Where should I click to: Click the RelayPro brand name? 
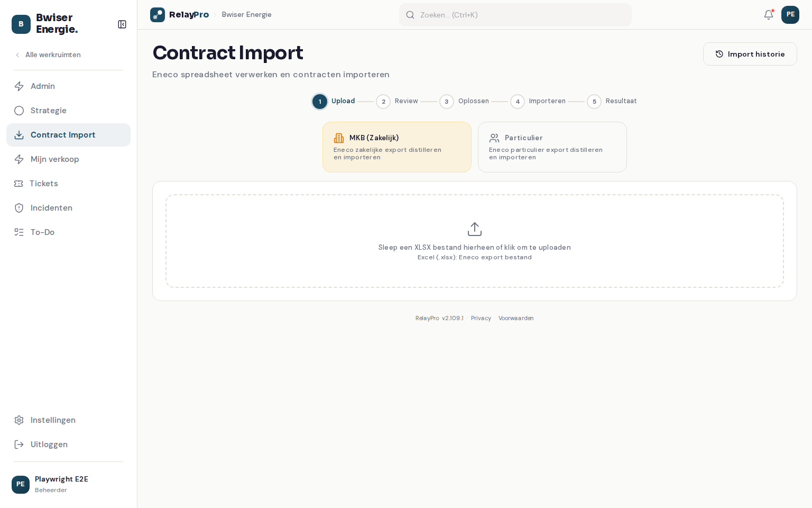189,15
